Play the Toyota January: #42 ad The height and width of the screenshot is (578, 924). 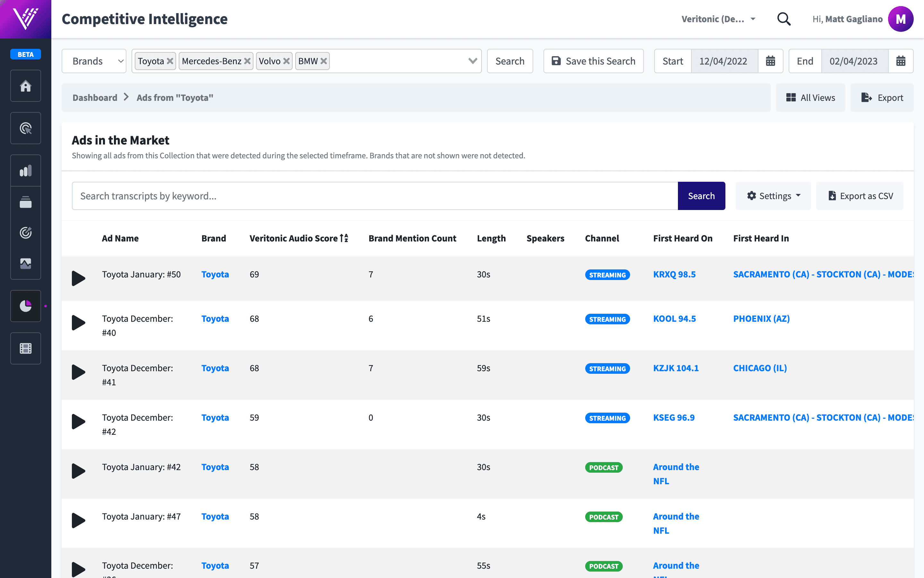78,471
